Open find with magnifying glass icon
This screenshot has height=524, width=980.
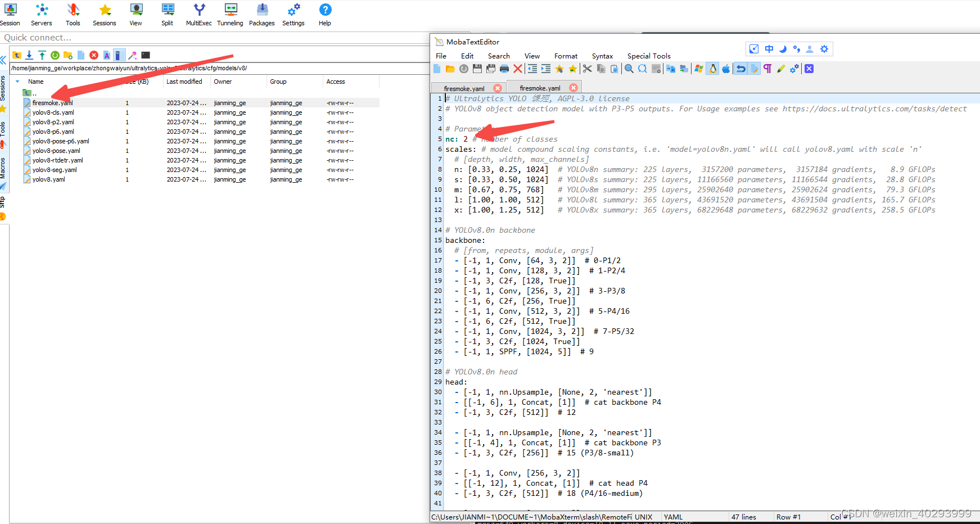[629, 69]
